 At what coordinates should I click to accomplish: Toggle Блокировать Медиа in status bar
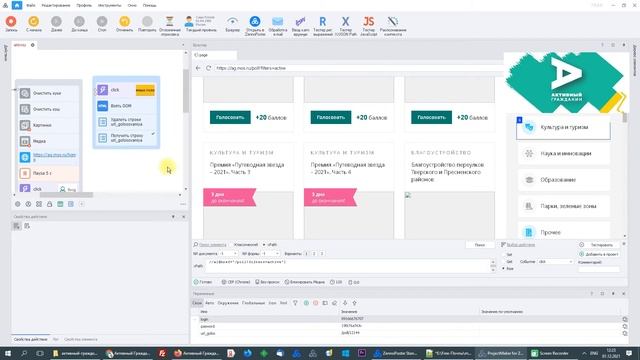(304, 282)
